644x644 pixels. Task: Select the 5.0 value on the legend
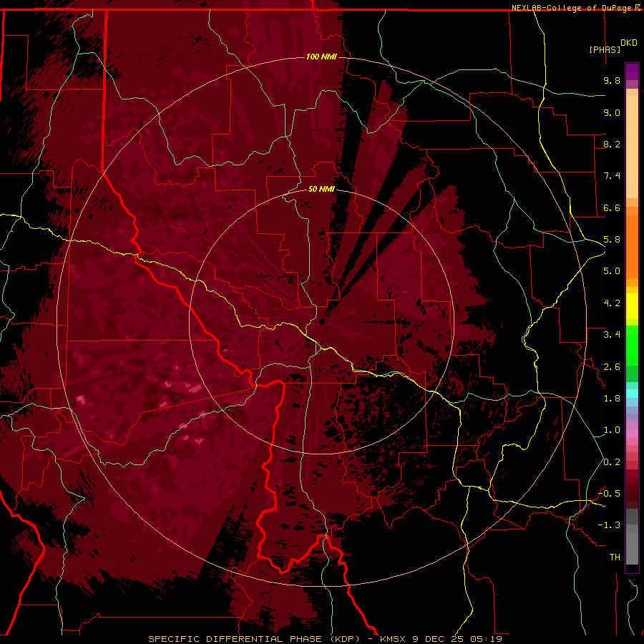tap(612, 271)
